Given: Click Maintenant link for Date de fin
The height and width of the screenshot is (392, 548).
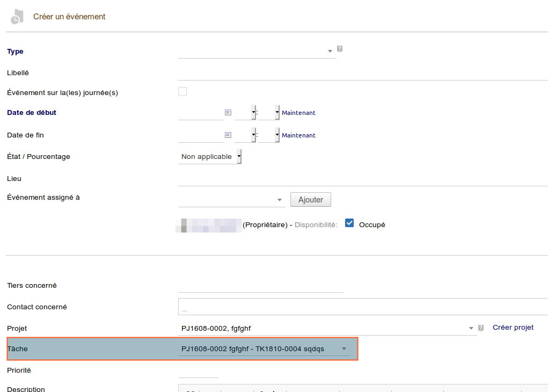Looking at the screenshot, I should point(298,136).
